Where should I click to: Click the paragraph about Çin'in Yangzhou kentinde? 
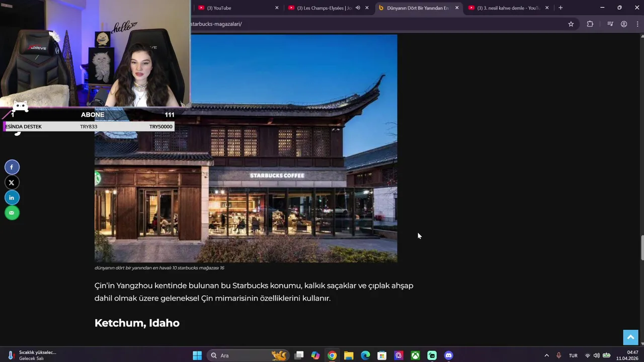click(254, 292)
